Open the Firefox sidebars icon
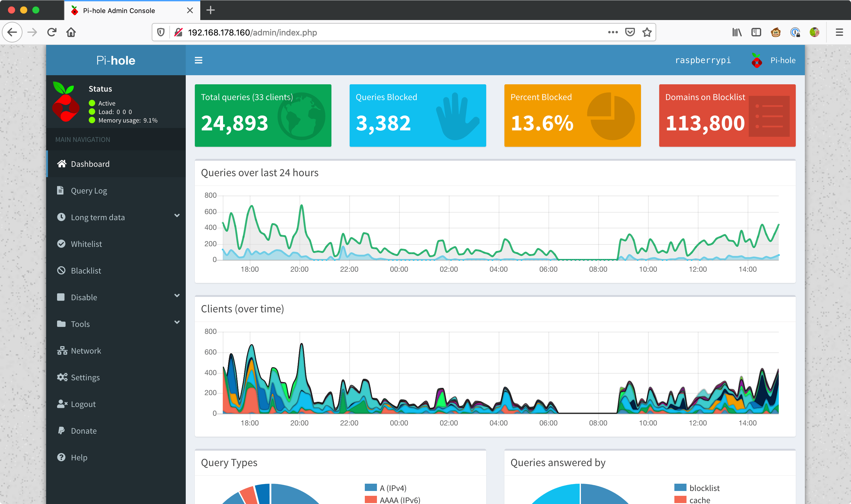Viewport: 851px width, 504px height. (756, 32)
